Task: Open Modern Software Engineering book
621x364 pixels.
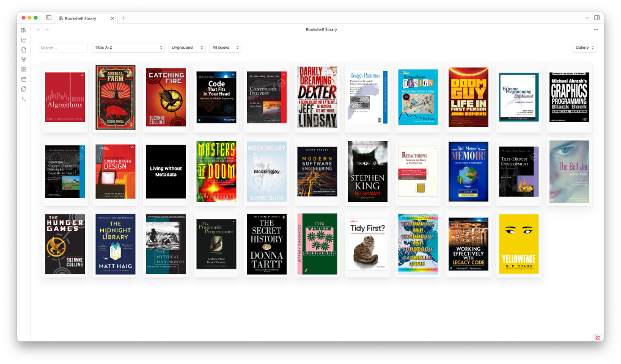Action: click(x=317, y=172)
